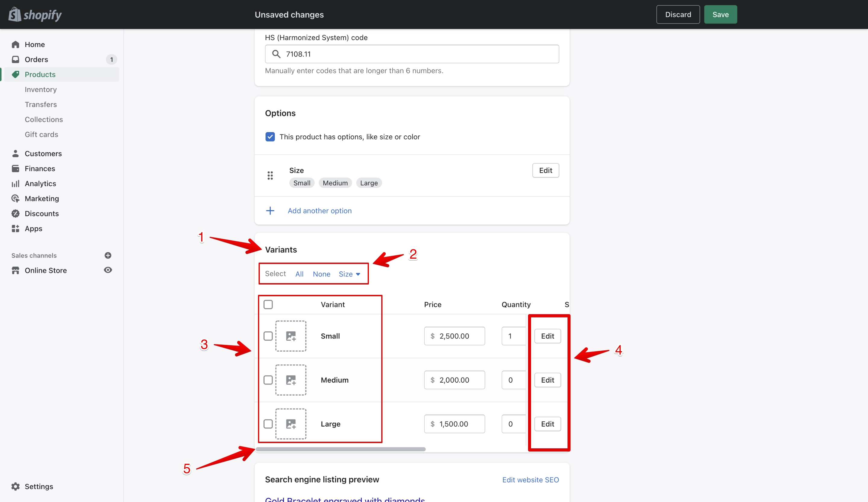The image size is (868, 502).
Task: Click the HS code input field
Action: point(412,54)
